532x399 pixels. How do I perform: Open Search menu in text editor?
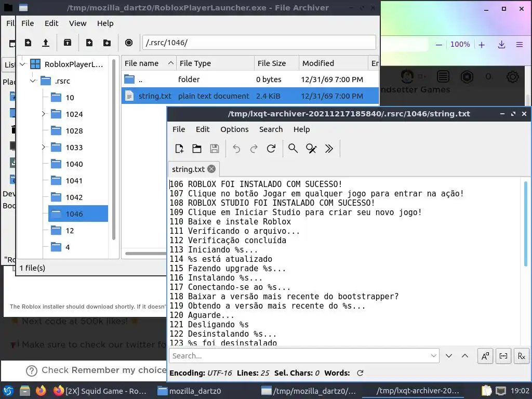click(271, 129)
